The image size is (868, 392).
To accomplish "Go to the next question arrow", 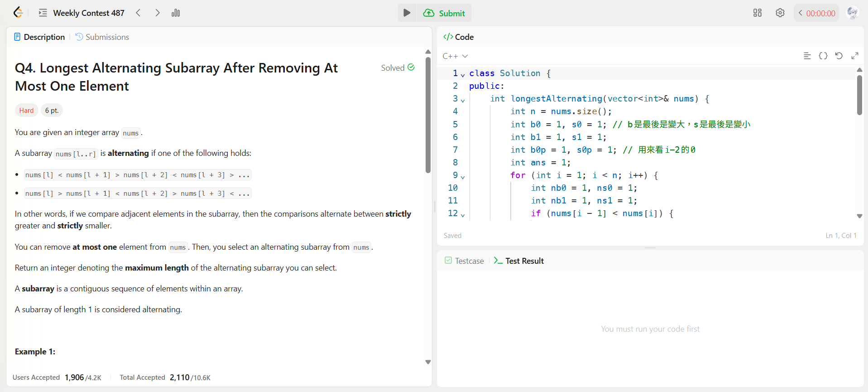I will pos(157,13).
